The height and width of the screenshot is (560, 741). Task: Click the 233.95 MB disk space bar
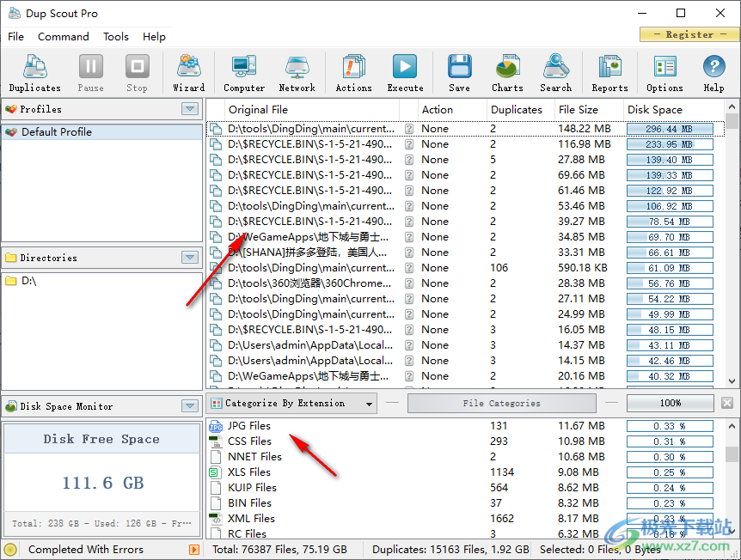click(670, 144)
